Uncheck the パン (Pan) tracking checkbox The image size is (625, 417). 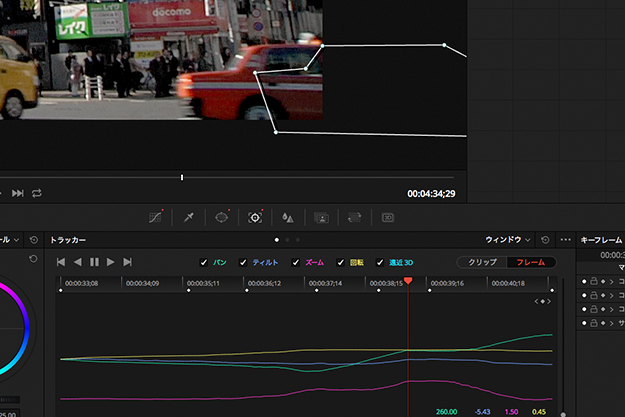(x=205, y=262)
